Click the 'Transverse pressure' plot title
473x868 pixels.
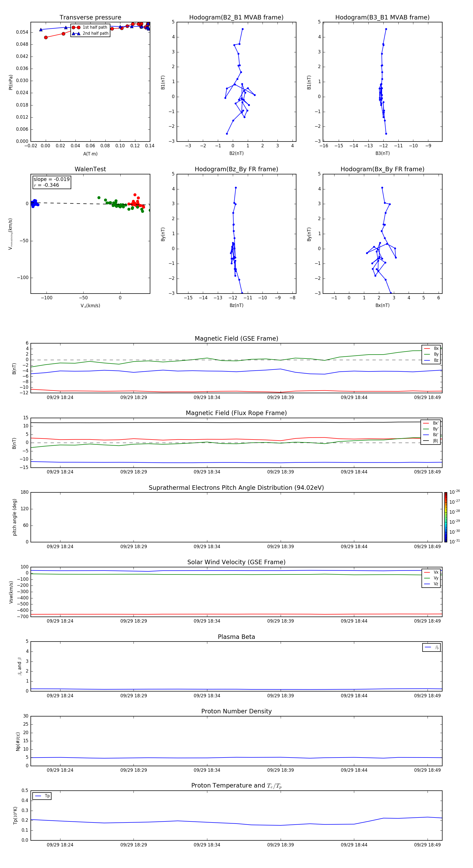coord(90,18)
